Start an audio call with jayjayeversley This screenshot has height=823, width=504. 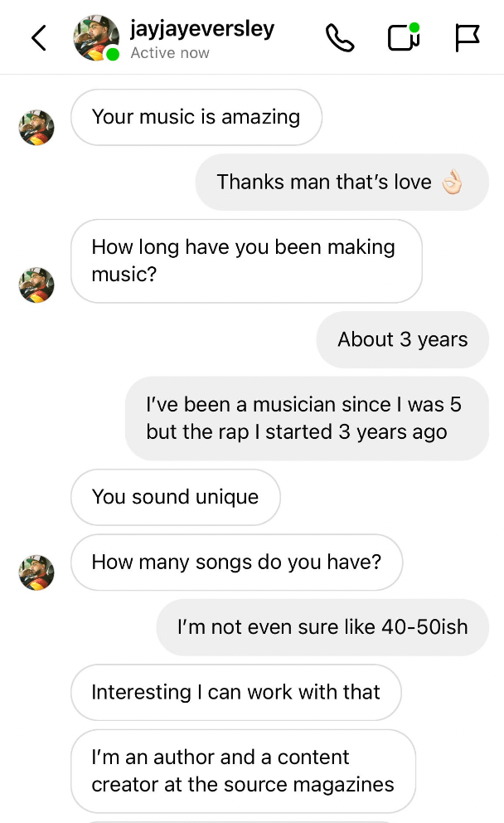click(x=340, y=38)
